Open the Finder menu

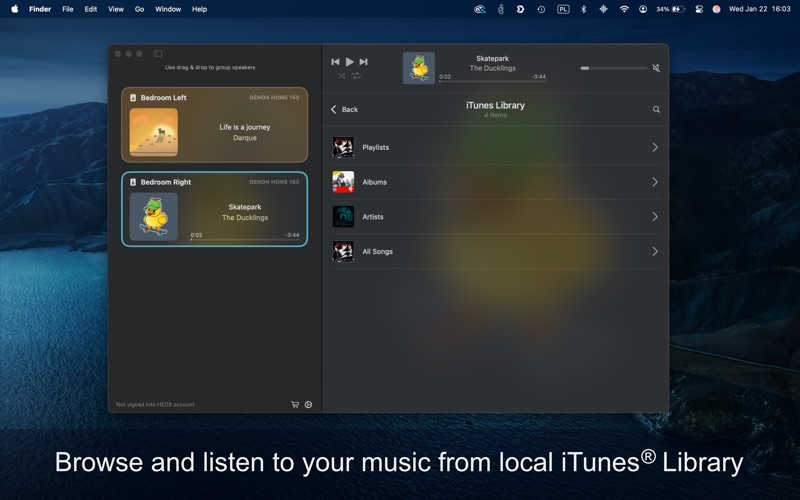point(40,9)
